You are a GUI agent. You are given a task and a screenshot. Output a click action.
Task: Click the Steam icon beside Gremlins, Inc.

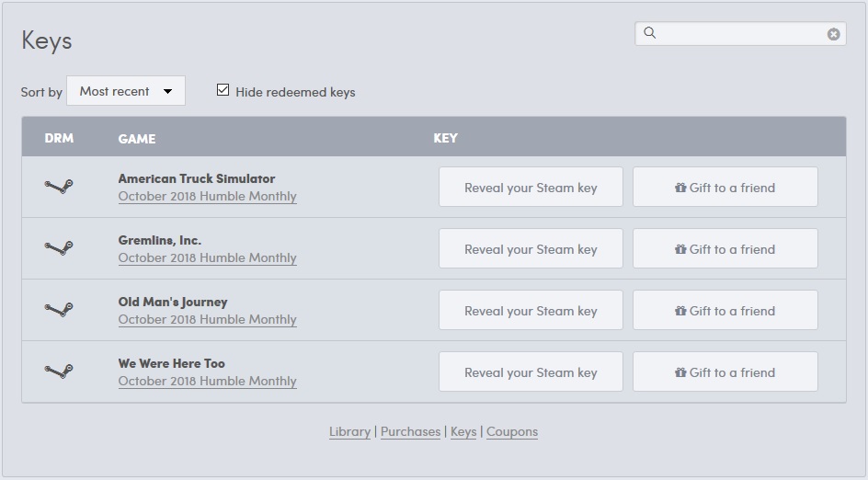click(59, 248)
